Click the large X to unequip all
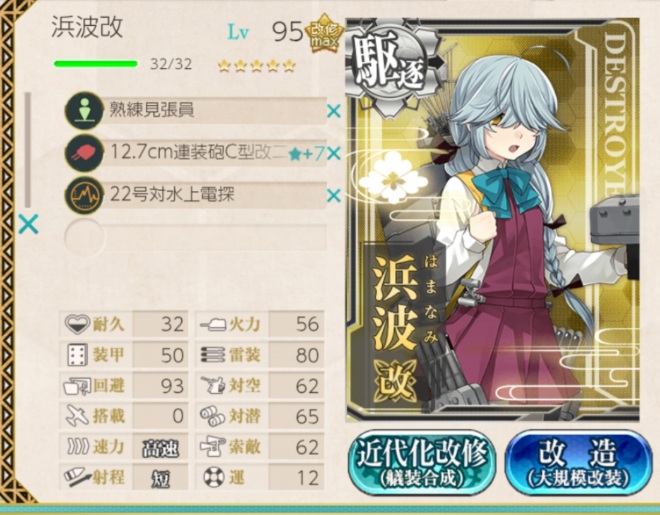660x515 pixels. click(29, 224)
